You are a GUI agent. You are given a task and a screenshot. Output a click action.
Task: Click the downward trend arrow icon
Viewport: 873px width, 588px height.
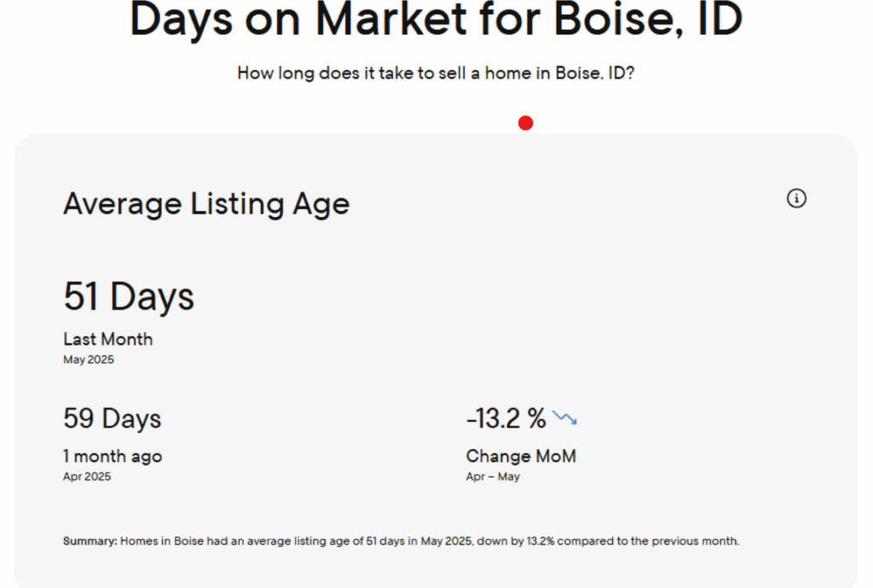pyautogui.click(x=564, y=418)
